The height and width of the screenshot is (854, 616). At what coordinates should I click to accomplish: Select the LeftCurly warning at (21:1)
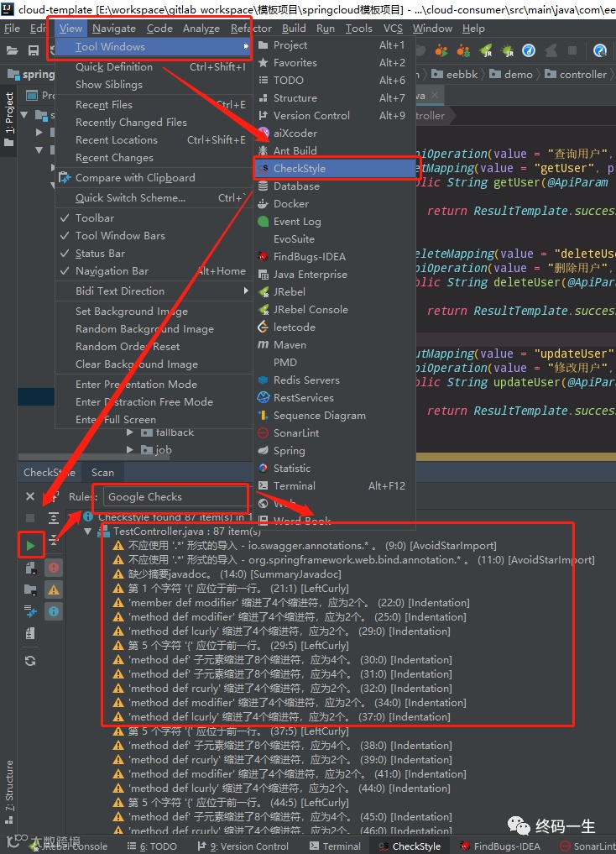coord(230,588)
